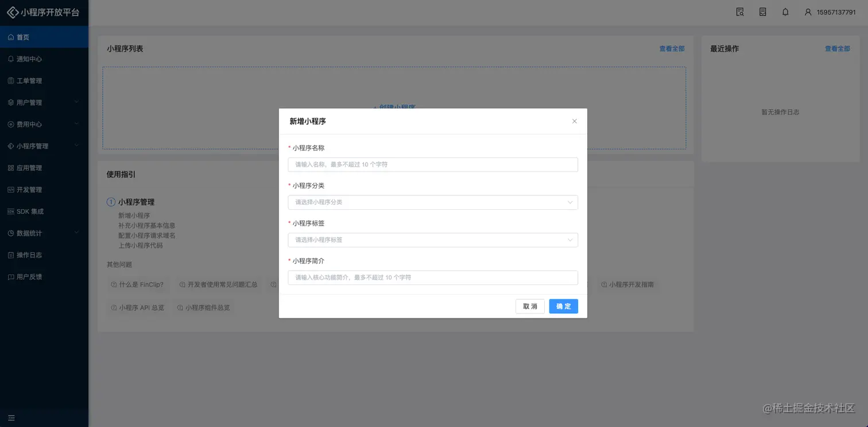Expand the 小程序管理 submenu chevron

[x=77, y=146]
